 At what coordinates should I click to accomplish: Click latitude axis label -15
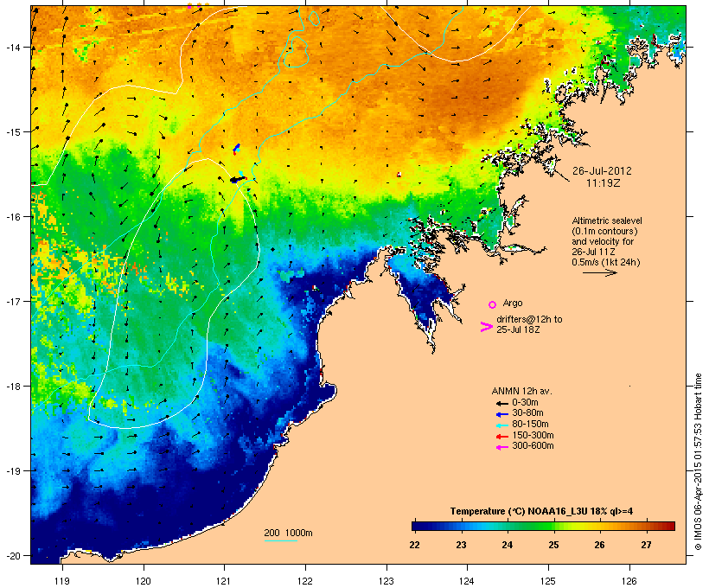[x=12, y=132]
